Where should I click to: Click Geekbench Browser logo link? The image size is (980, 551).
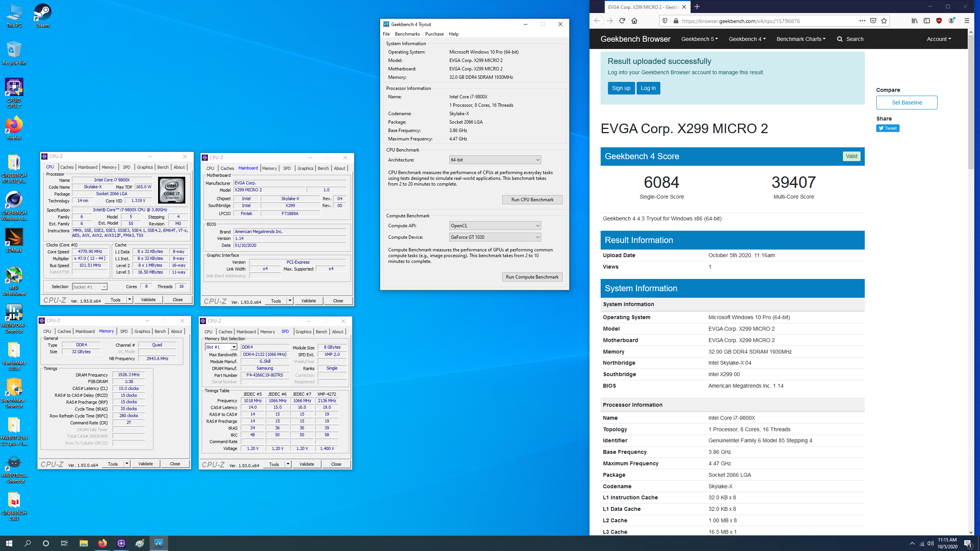point(635,39)
